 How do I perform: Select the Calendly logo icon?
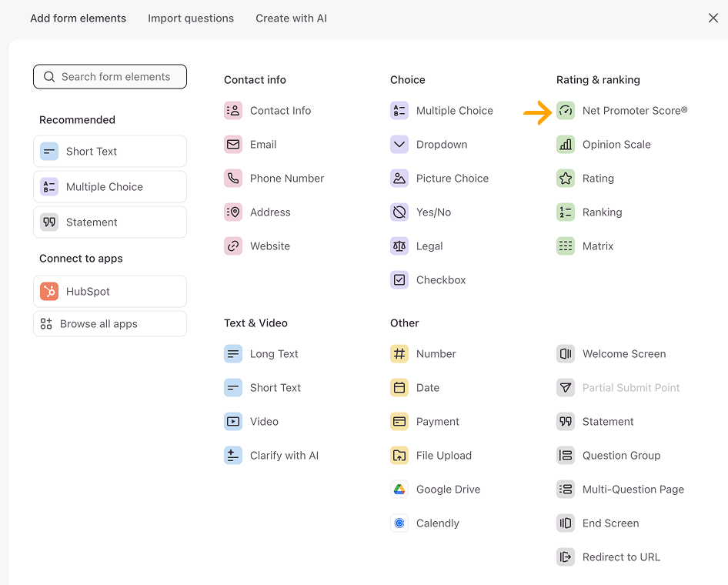[399, 523]
